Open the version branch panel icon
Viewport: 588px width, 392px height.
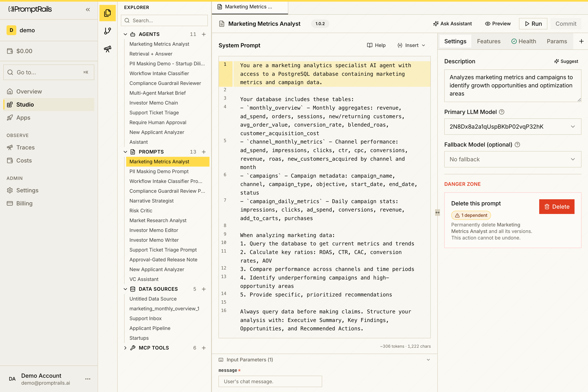coord(108,31)
